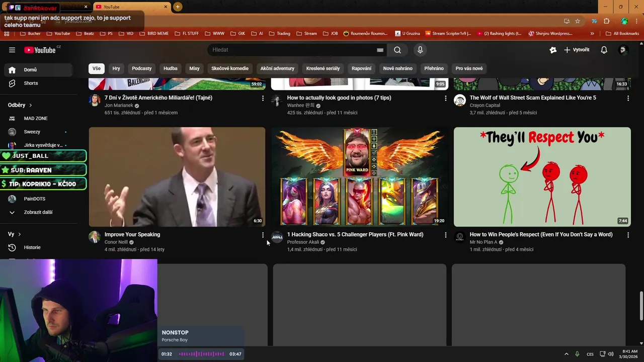Open Professor Akali channel avatar
Screen dimensions: 644x362
pyautogui.click(x=277, y=237)
